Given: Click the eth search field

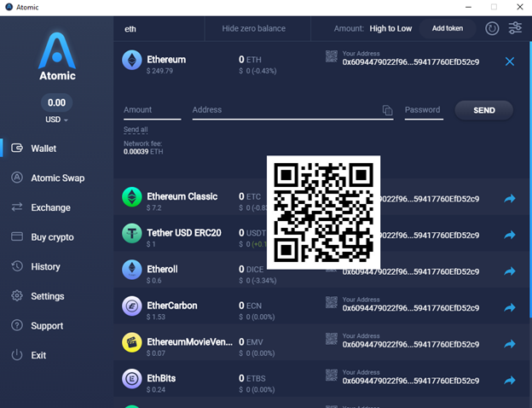Looking at the screenshot, I should pyautogui.click(x=159, y=29).
